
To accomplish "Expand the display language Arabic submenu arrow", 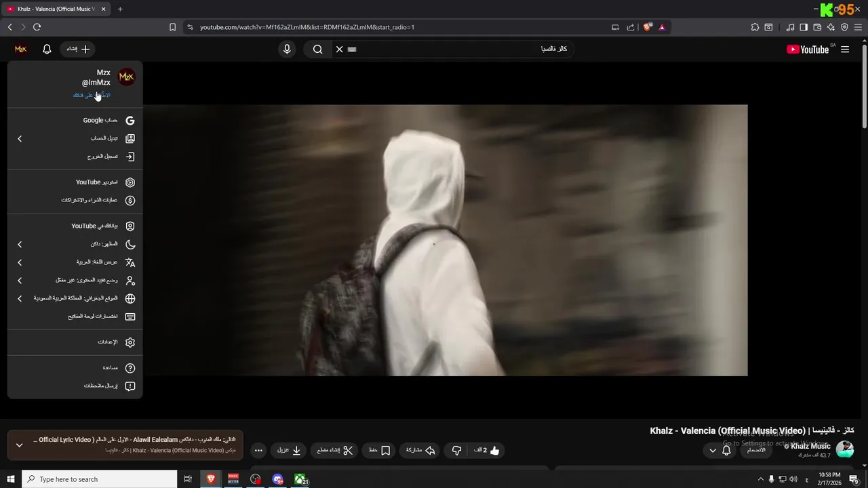I will 20,262.
